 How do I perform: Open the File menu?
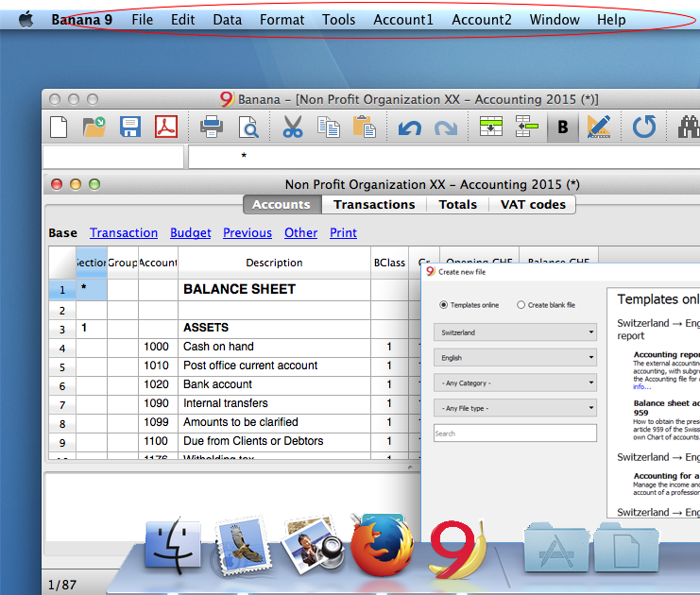(x=142, y=20)
